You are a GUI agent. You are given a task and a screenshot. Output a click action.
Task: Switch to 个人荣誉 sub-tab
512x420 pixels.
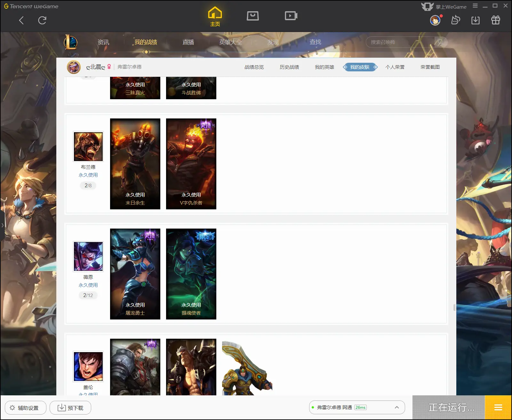395,67
